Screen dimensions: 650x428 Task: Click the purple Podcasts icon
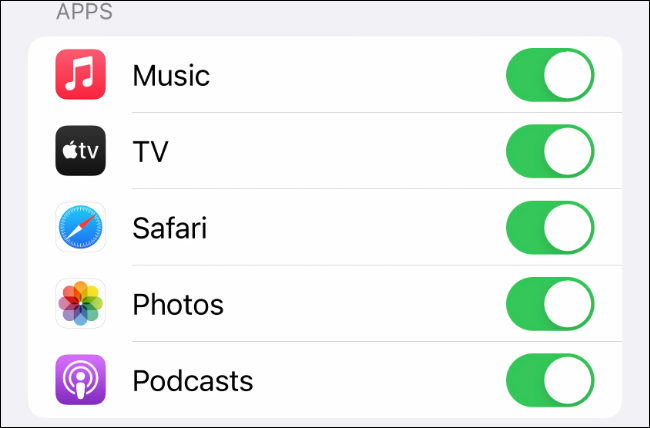80,379
